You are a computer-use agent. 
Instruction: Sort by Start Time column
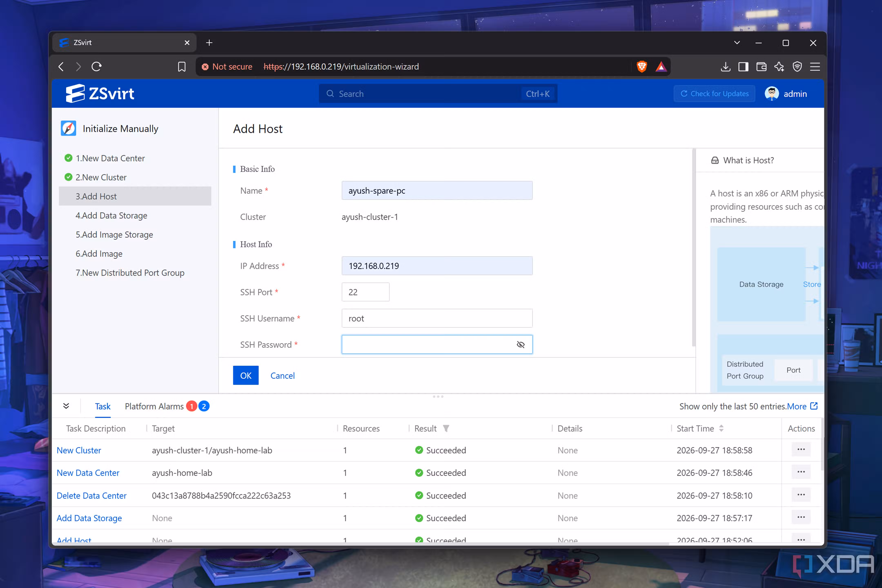coord(721,428)
